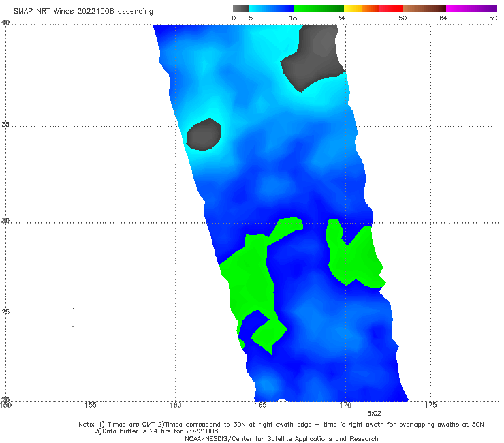The width and height of the screenshot is (504, 443).
Task: Click the small green patch near 24N
Action: (268, 335)
